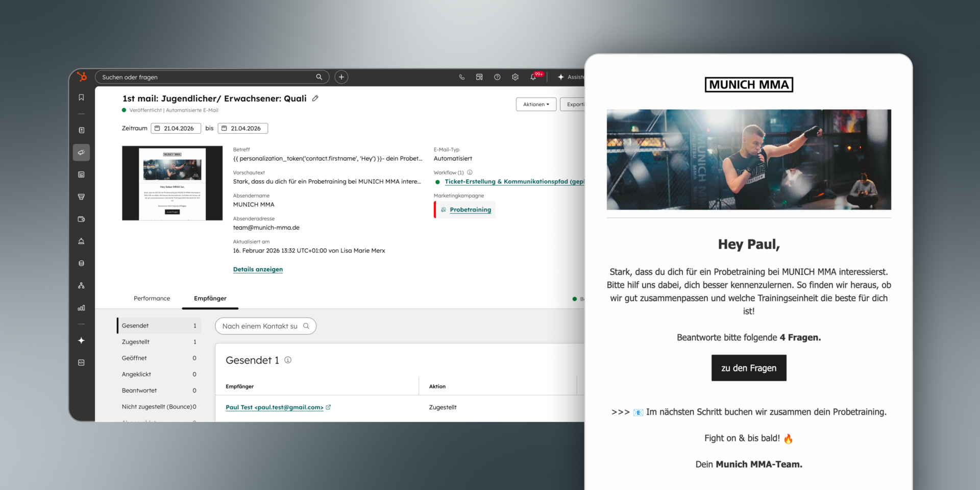Click the MUNICH MMA logo in email preview

pos(749,85)
